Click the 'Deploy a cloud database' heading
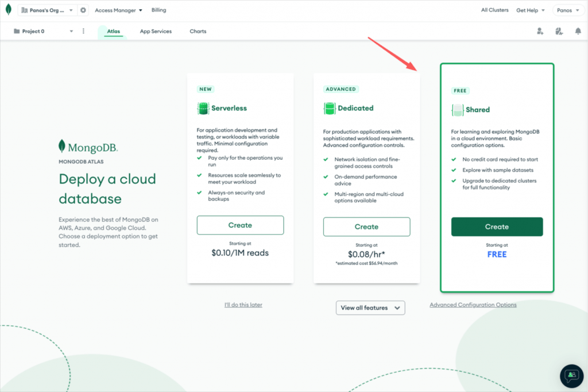This screenshot has width=588, height=392. [x=107, y=189]
